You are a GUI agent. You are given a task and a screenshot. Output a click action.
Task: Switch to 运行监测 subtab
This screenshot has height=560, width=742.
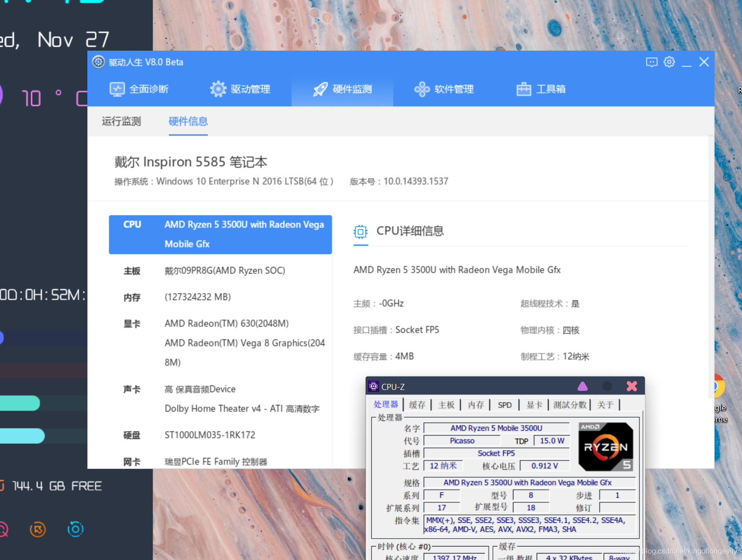pos(121,121)
